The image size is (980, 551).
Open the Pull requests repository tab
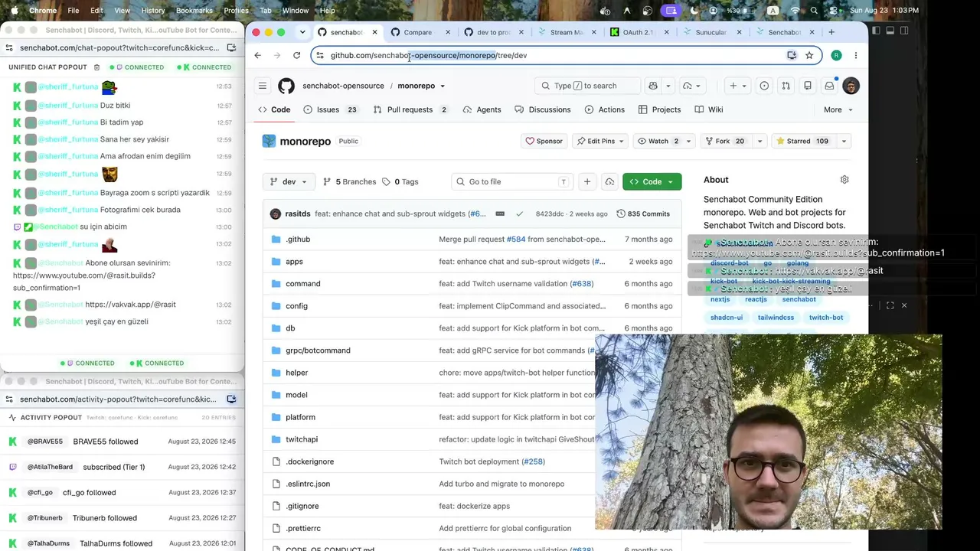point(410,109)
